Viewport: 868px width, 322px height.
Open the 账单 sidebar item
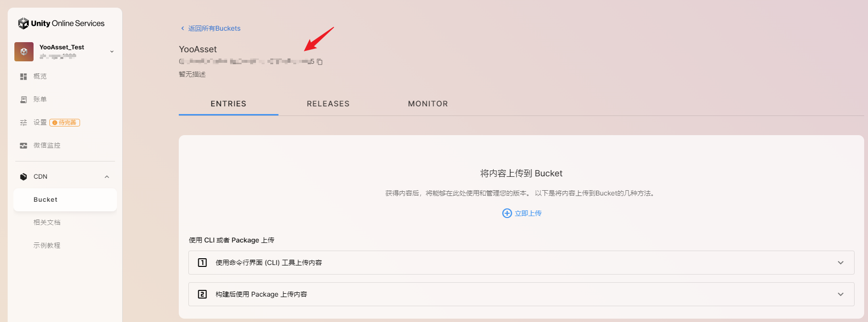(x=40, y=99)
